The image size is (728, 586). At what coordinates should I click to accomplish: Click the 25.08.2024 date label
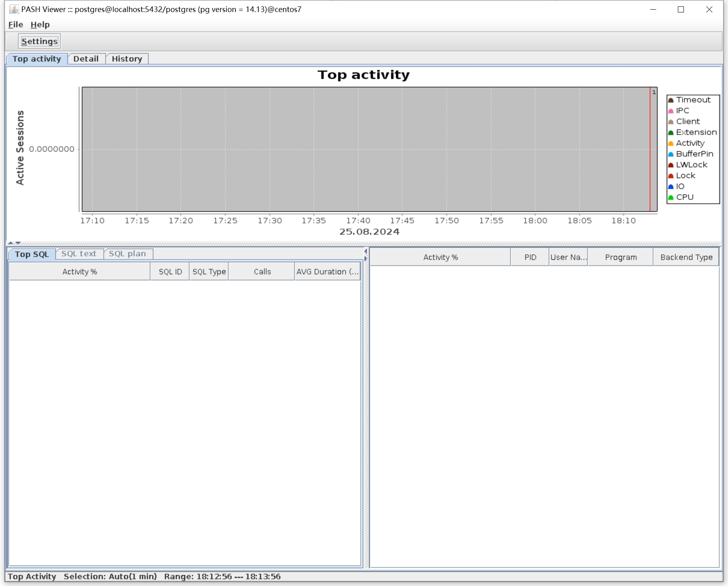tap(369, 232)
